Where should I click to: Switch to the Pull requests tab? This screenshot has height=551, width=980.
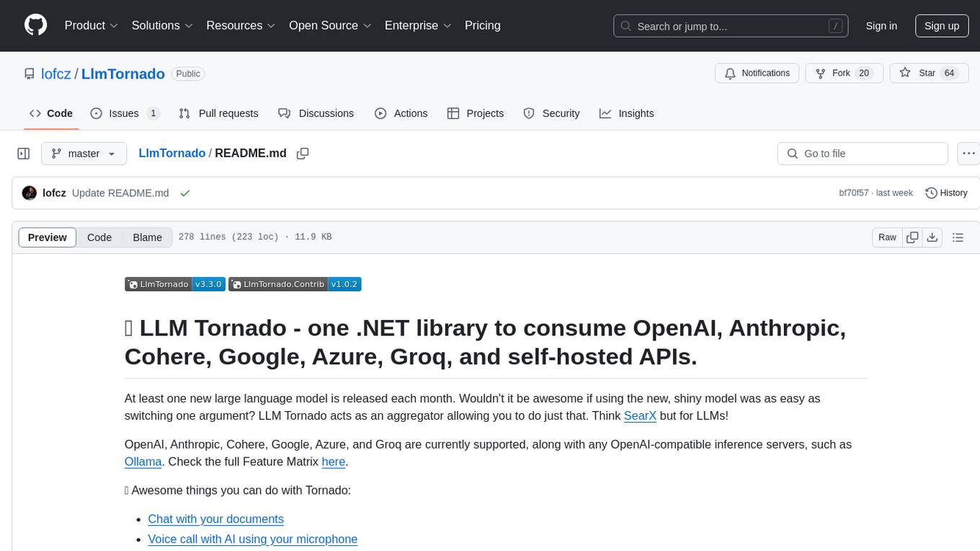218,113
